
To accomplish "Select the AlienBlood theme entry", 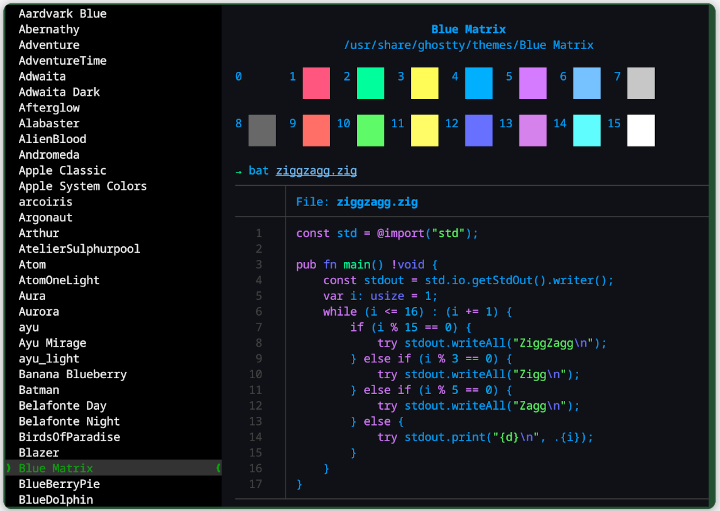I will (x=52, y=139).
